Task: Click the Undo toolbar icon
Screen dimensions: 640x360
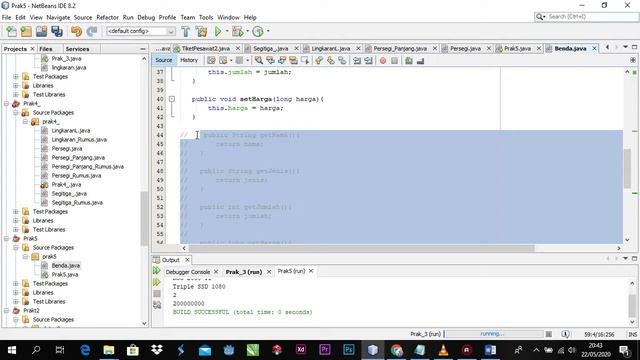Action: pyautogui.click(x=76, y=31)
